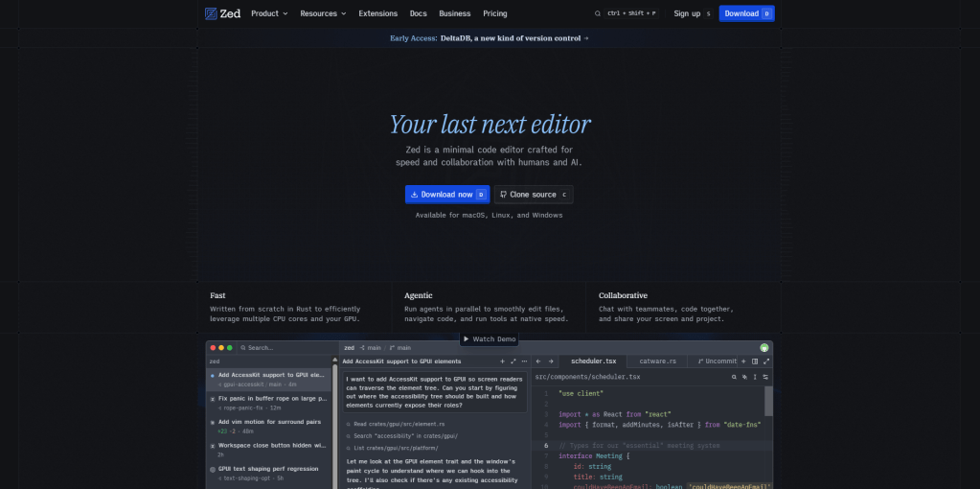Viewport: 980px width, 489px height.
Task: Select the 'zed' project name in editor titlebar
Action: (350, 348)
